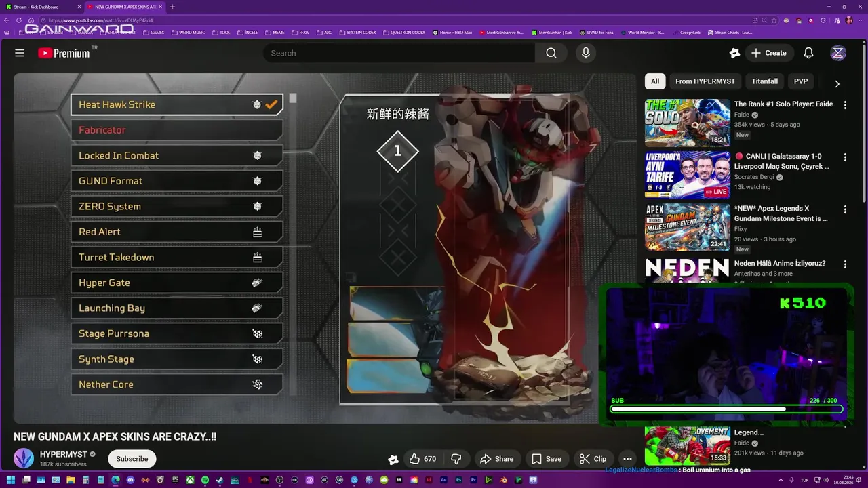Open Home HBO Max bookmark
868x488 pixels.
click(452, 32)
